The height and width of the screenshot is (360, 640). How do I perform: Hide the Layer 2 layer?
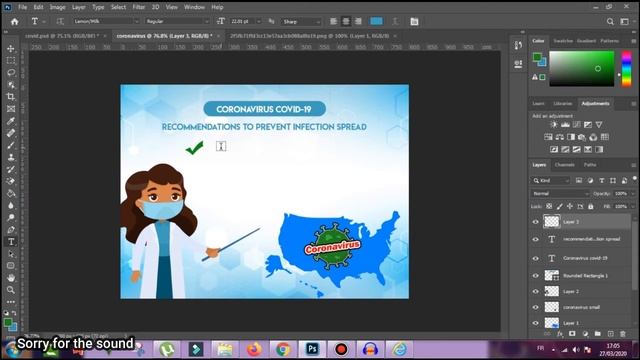pyautogui.click(x=536, y=291)
